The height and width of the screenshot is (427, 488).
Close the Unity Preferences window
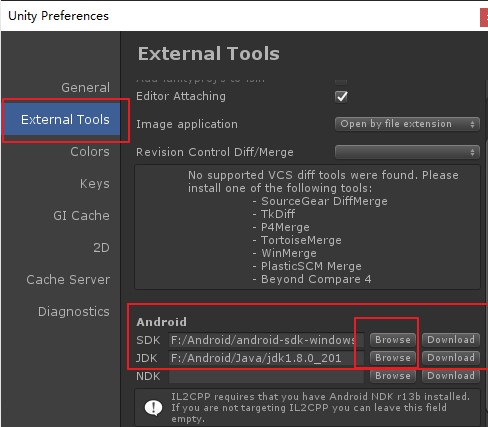484,18
